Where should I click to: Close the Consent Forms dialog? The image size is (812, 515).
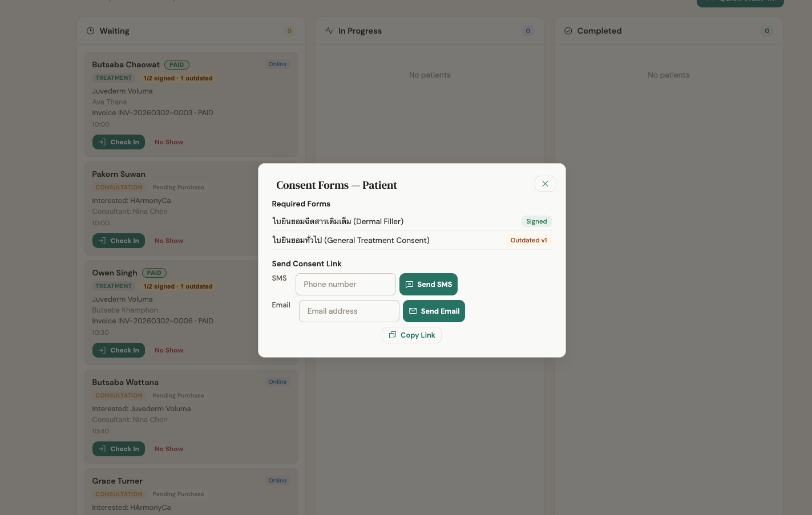click(x=545, y=184)
